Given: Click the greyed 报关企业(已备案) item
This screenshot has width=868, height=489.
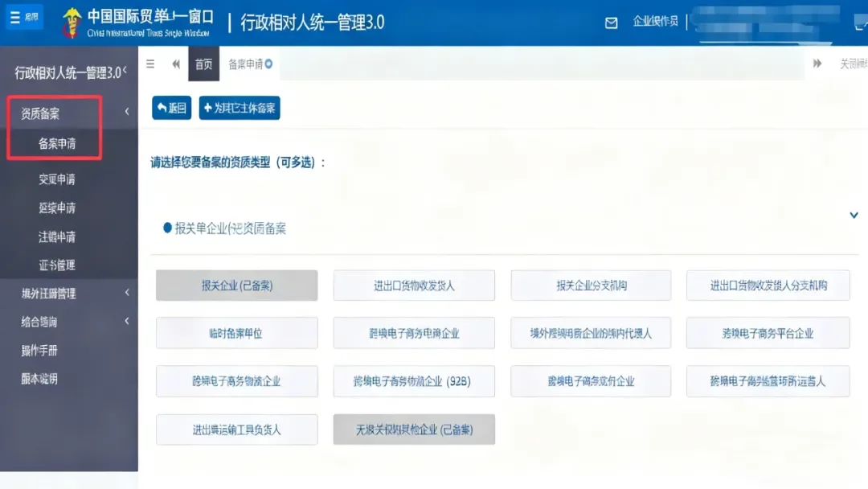Looking at the screenshot, I should (x=237, y=285).
